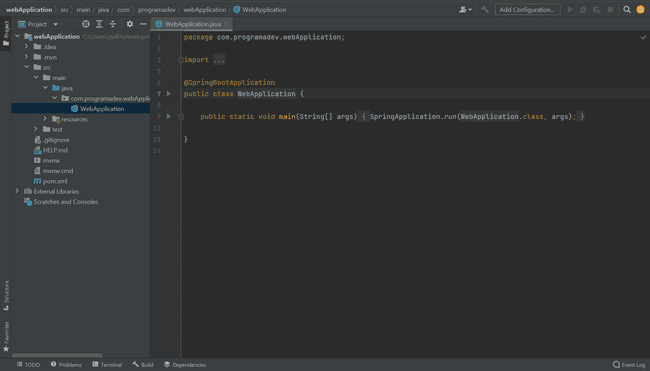Image resolution: width=650 pixels, height=371 pixels.
Task: Select mvnw.cmd file in project tree
Action: tap(53, 171)
